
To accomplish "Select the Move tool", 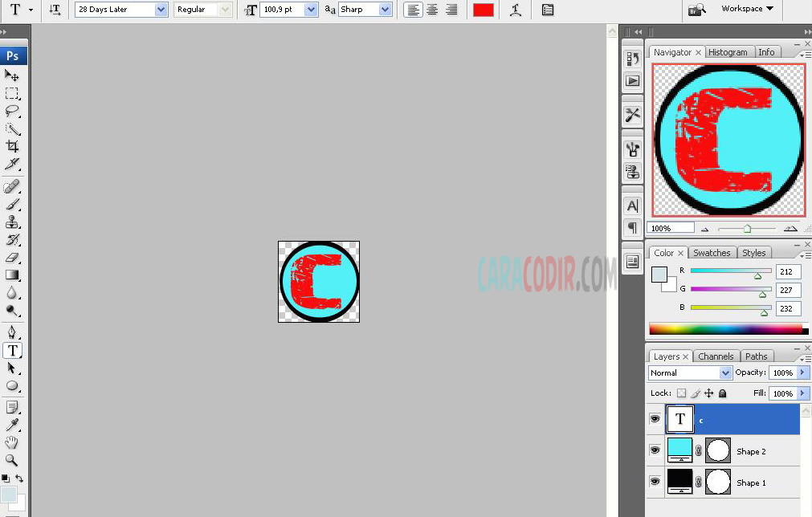I will point(11,75).
